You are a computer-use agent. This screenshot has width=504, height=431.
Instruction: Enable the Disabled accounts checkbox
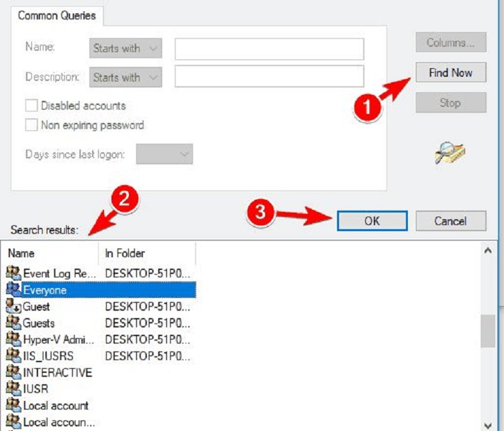[x=31, y=106]
